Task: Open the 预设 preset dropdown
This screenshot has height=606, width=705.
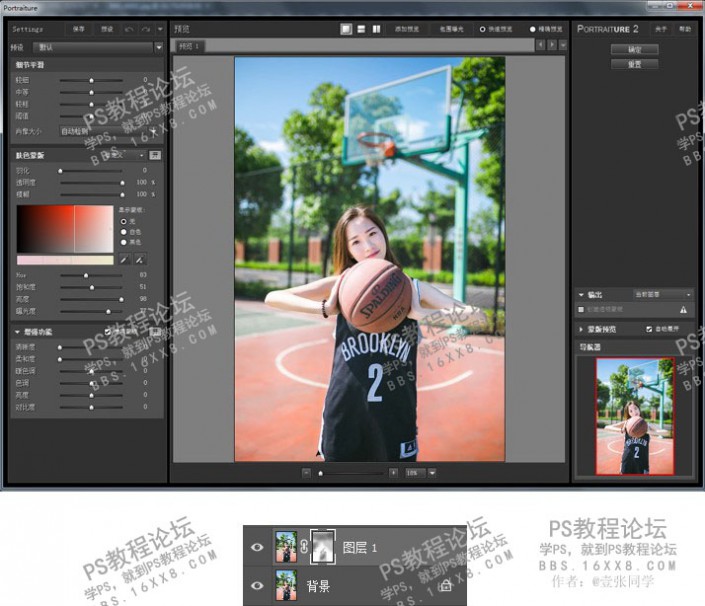Action: tap(158, 47)
